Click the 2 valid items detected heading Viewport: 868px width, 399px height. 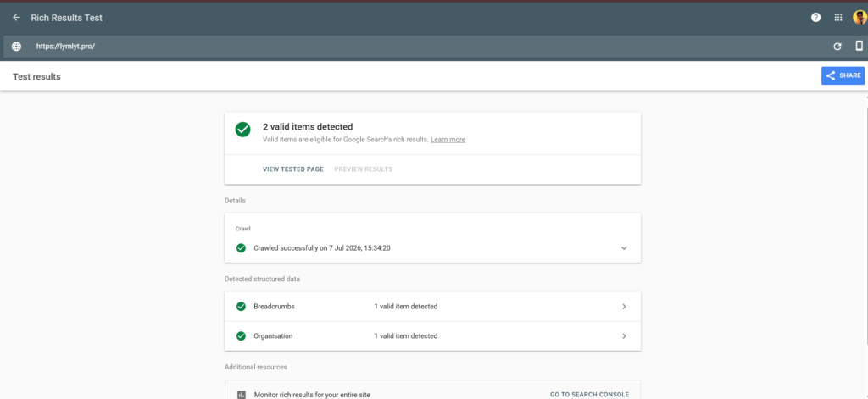[x=307, y=127]
